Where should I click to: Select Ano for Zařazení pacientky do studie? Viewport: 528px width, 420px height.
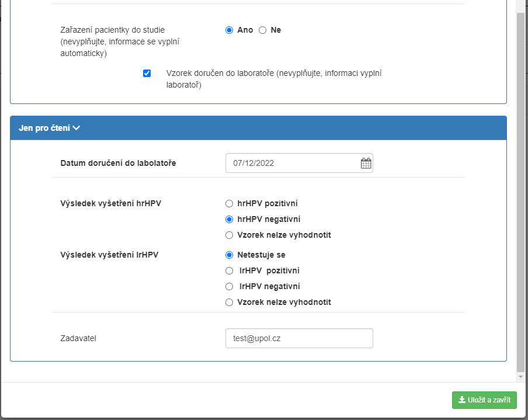pos(230,30)
